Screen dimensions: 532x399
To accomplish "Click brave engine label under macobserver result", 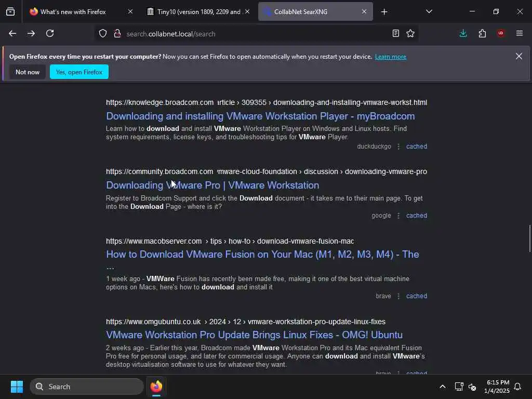I will pyautogui.click(x=383, y=296).
